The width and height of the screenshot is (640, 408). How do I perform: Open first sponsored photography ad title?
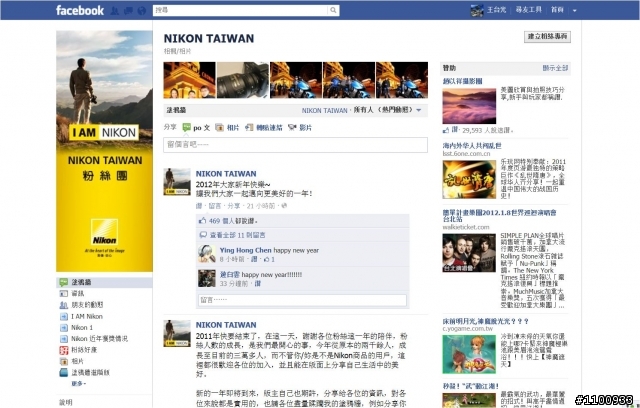click(x=462, y=81)
